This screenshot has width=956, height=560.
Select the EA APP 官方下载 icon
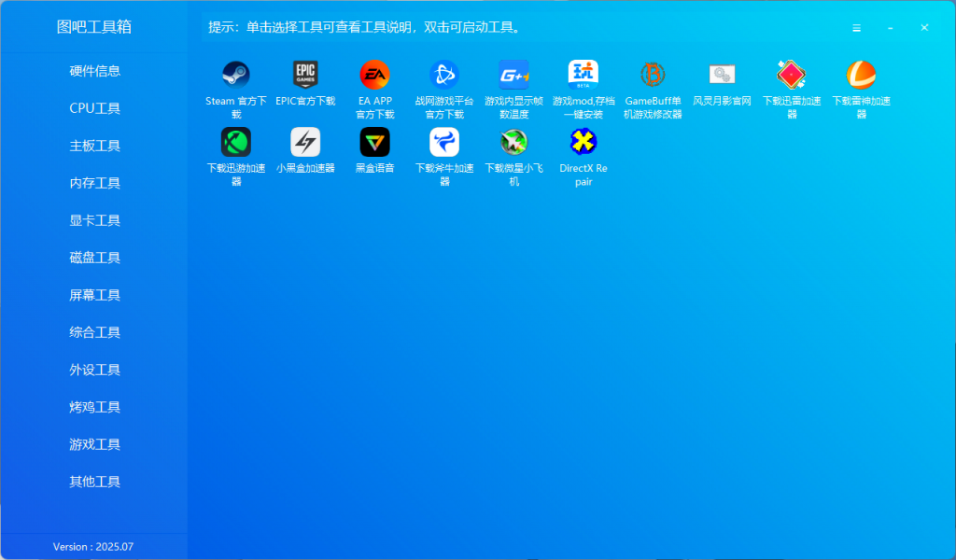(374, 75)
